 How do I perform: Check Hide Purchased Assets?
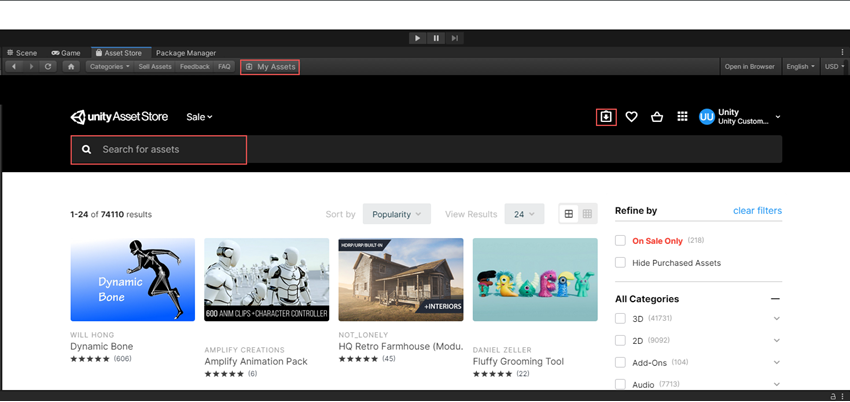(620, 263)
